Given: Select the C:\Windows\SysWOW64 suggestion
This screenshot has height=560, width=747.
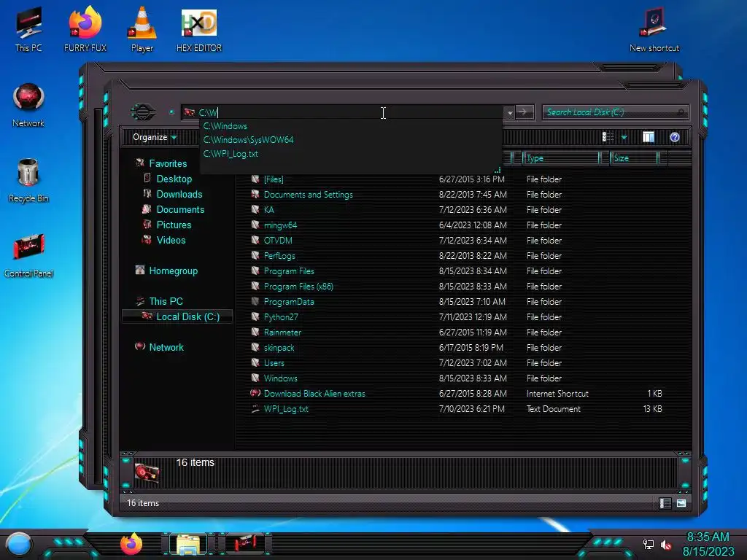Looking at the screenshot, I should [x=248, y=140].
